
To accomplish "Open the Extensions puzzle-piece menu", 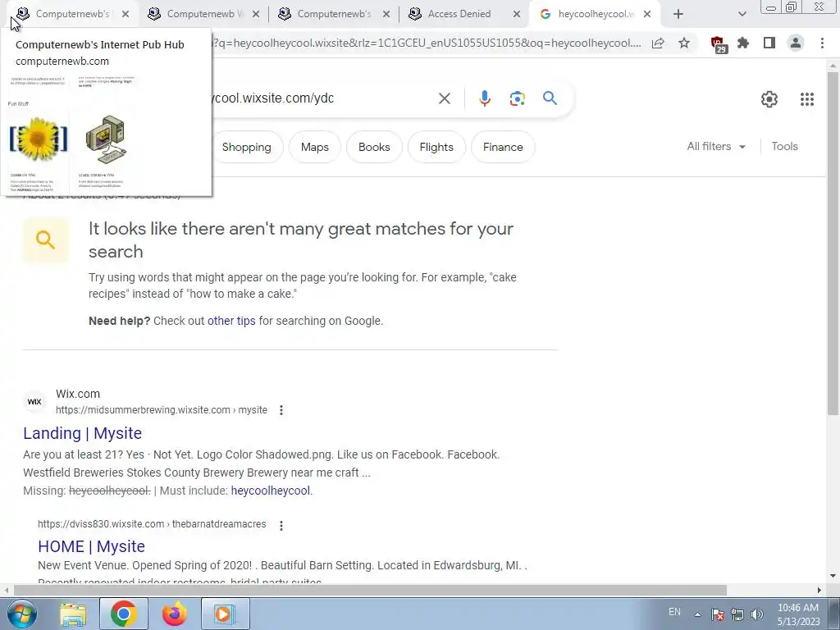I will pos(743,43).
